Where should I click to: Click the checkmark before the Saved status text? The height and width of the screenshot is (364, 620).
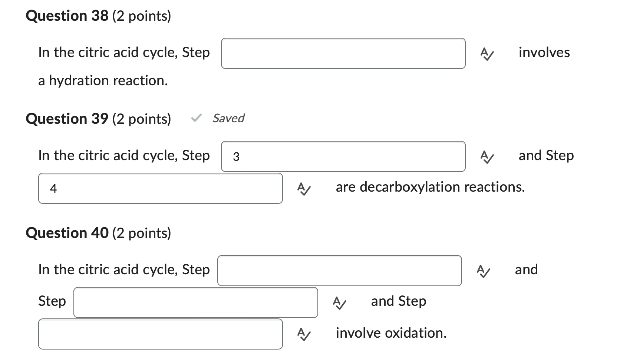tap(196, 119)
